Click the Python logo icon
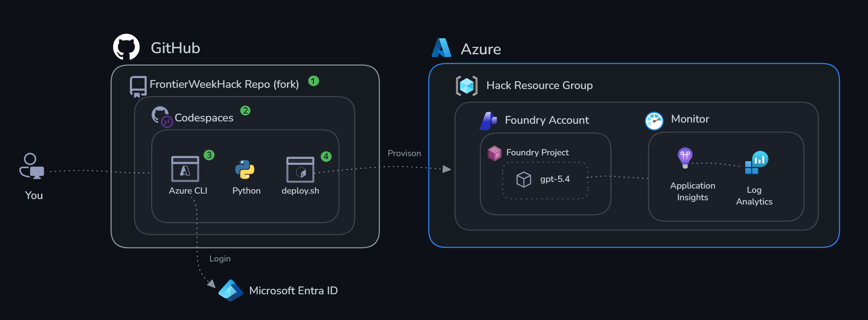The width and height of the screenshot is (868, 320). (245, 169)
